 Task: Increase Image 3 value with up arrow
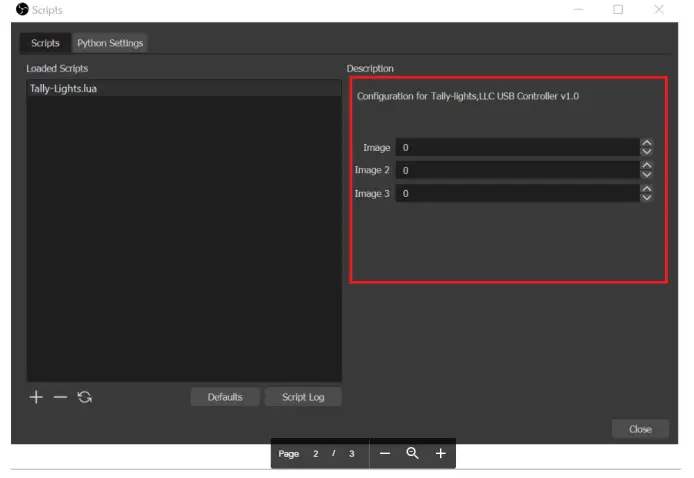click(x=647, y=189)
